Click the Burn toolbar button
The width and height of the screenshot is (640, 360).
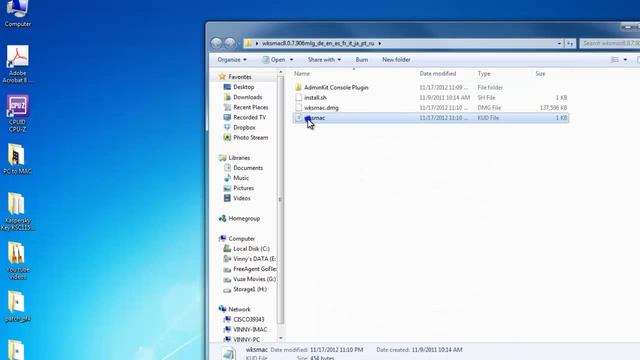(362, 60)
